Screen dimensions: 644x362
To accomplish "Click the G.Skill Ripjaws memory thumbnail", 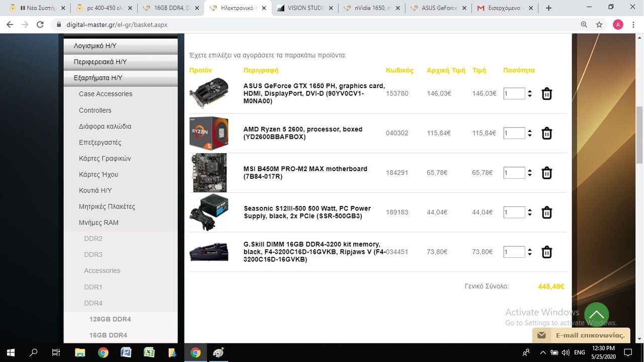I will click(209, 252).
